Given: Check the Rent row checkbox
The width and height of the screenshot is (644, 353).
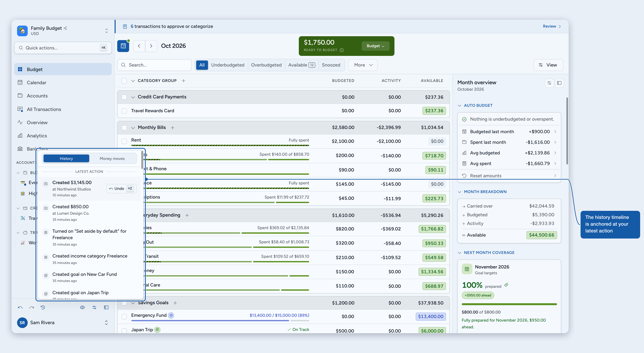Looking at the screenshot, I should (124, 141).
